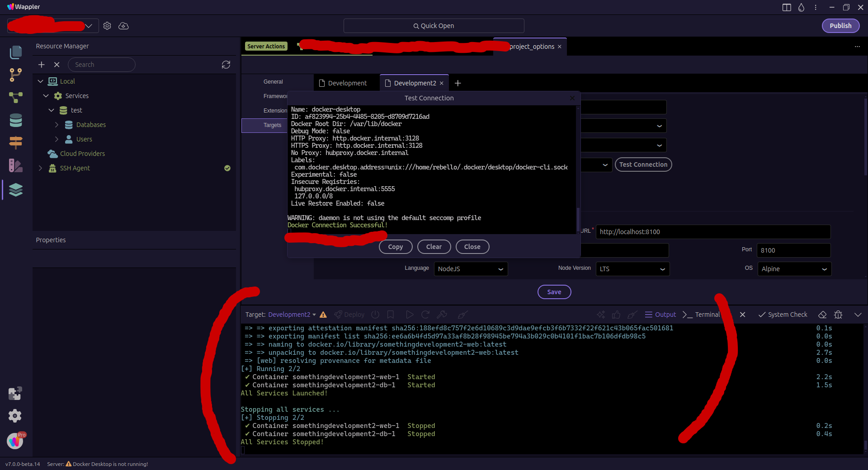This screenshot has width=868, height=470.
Task: Collapse the Local tree node
Action: (x=40, y=81)
